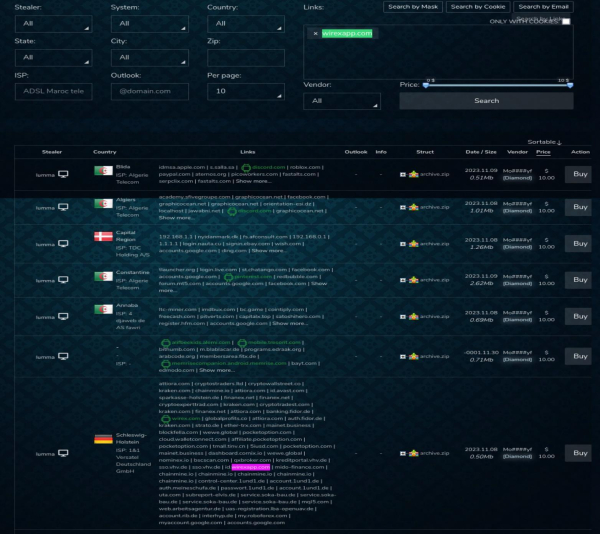Viewport: 600px width, 534px height.
Task: Click the Danish flag in the Capital Region row
Action: (x=103, y=236)
